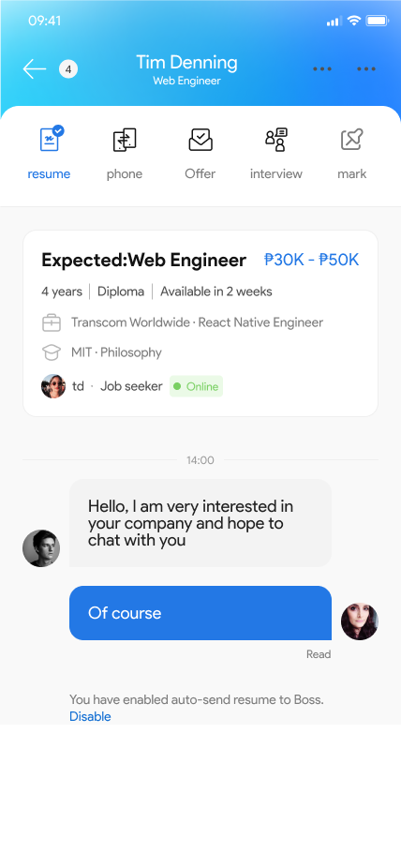401x868 pixels.
Task: Select the resume tab label
Action: click(x=50, y=173)
